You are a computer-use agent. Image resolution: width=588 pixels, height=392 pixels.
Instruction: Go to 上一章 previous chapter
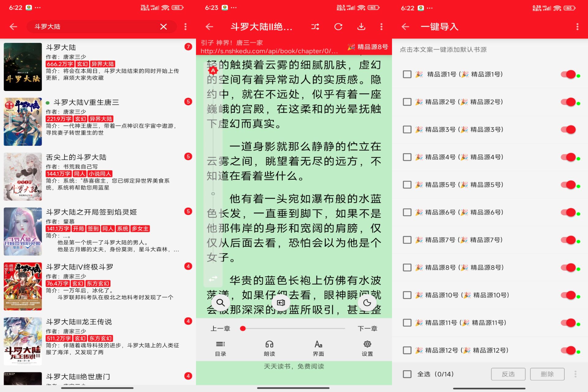point(221,329)
